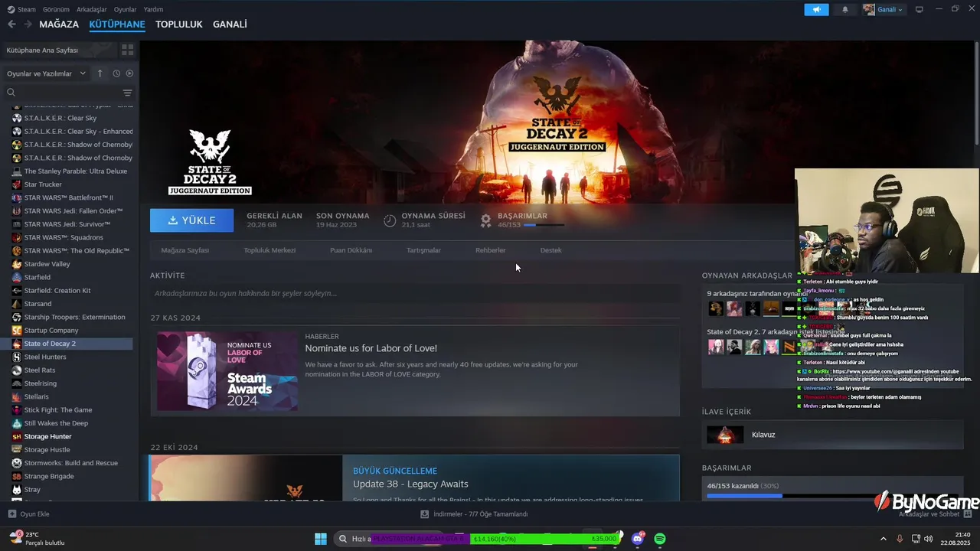Go forward with the right arrow

pyautogui.click(x=28, y=24)
